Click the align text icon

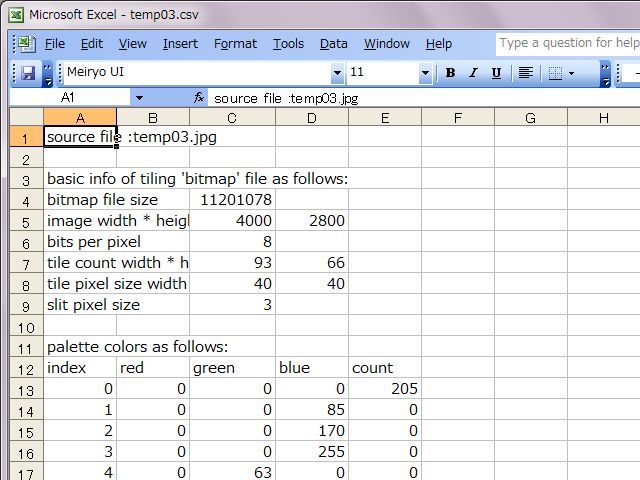pos(525,73)
